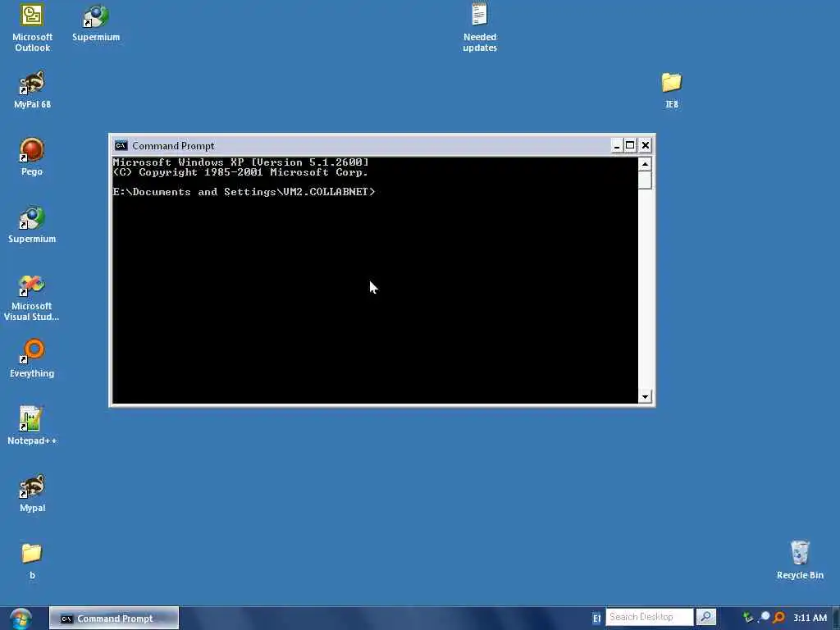Click the 'Microsoft Windows XP [Version 5.1.2600]' line

pos(240,162)
